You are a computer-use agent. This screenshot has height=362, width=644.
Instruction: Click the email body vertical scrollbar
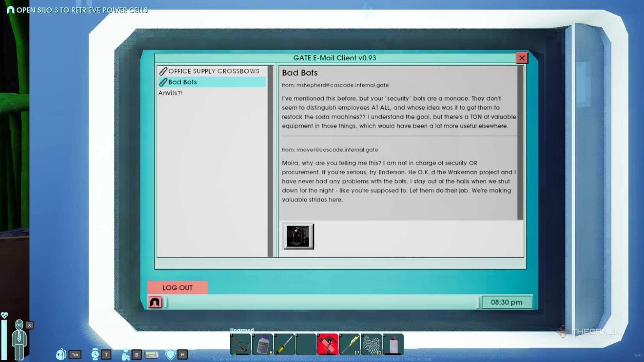[x=520, y=143]
